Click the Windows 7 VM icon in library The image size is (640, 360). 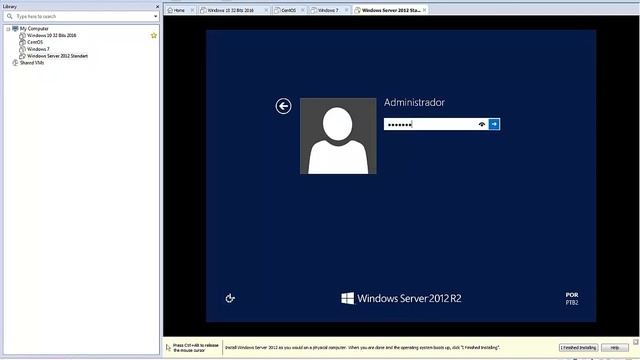pos(22,49)
